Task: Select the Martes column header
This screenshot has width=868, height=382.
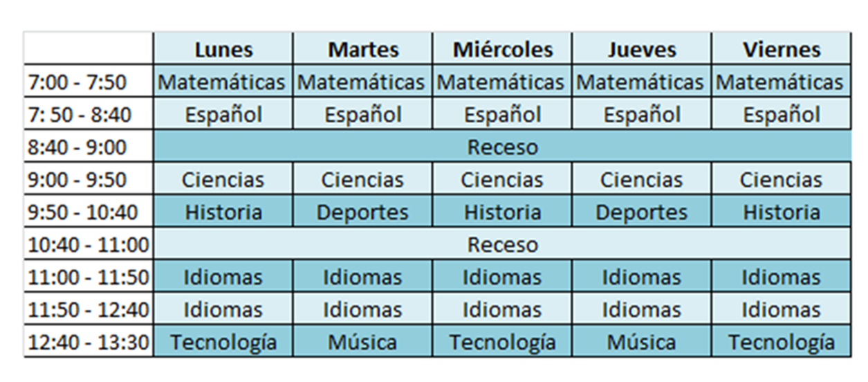Action: (362, 48)
